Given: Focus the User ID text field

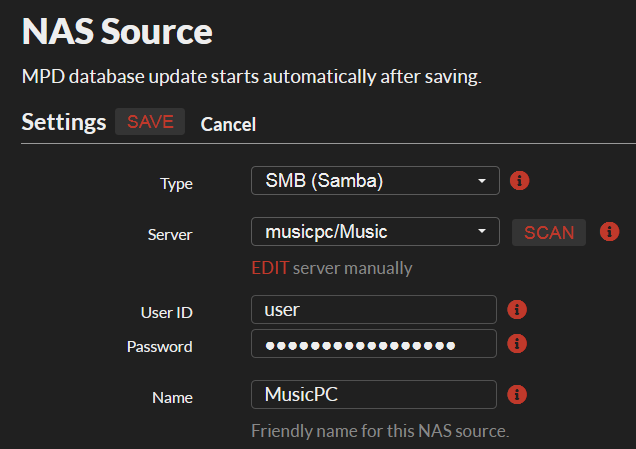Looking at the screenshot, I should click(374, 309).
